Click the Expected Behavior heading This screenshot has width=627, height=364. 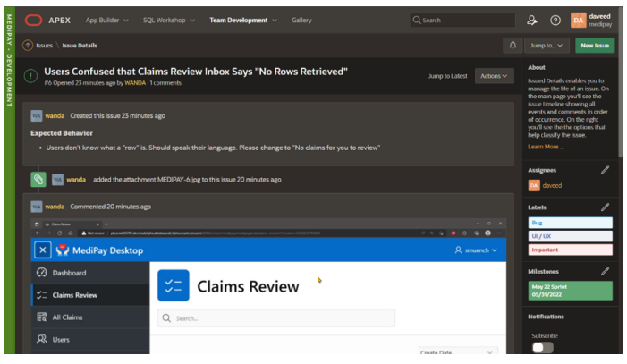click(x=62, y=133)
